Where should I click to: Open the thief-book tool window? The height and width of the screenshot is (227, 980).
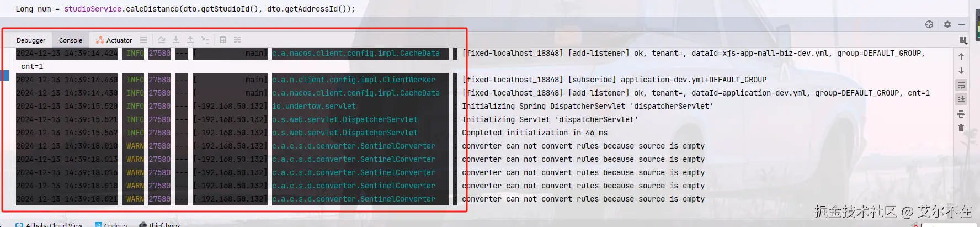pyautogui.click(x=160, y=224)
